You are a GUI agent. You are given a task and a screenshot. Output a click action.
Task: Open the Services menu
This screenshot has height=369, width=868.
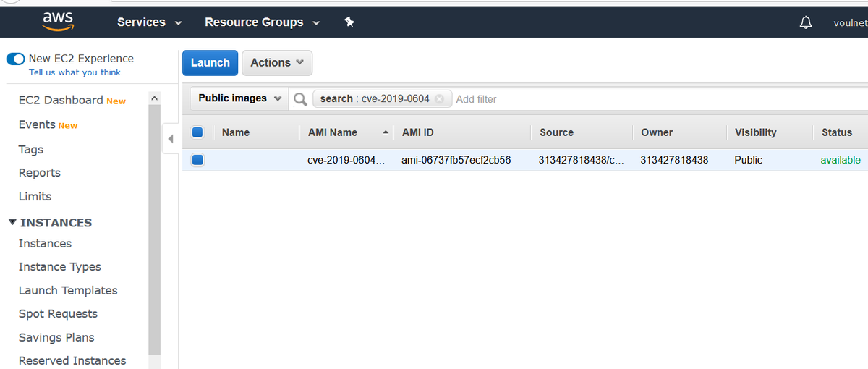149,22
